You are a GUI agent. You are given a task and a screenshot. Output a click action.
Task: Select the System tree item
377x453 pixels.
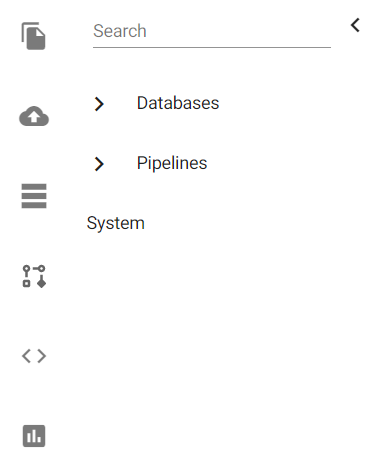coord(116,223)
